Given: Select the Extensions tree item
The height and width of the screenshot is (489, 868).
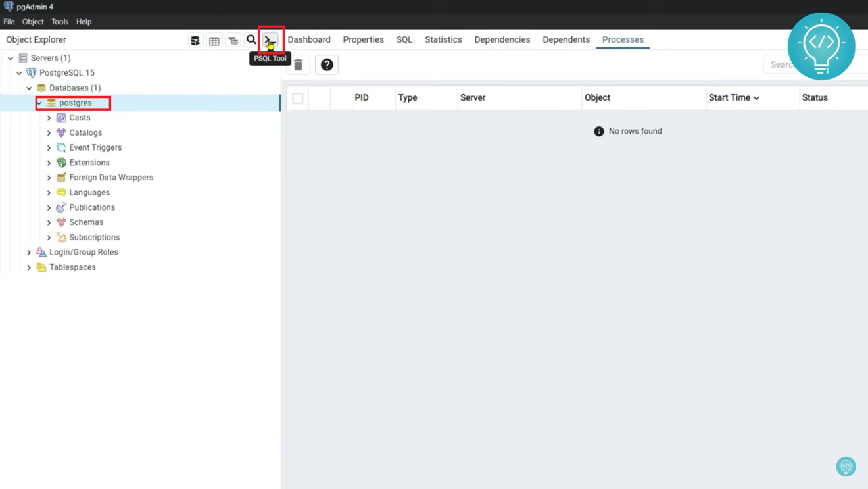Looking at the screenshot, I should (87, 162).
